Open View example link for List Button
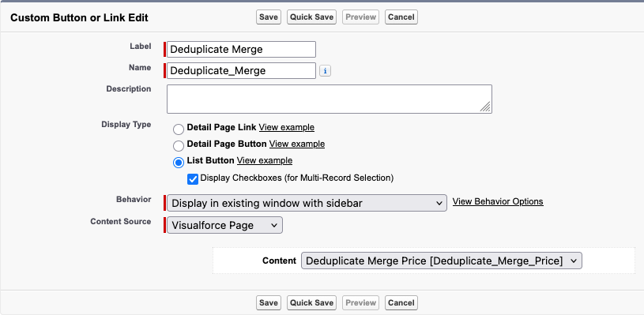 265,160
